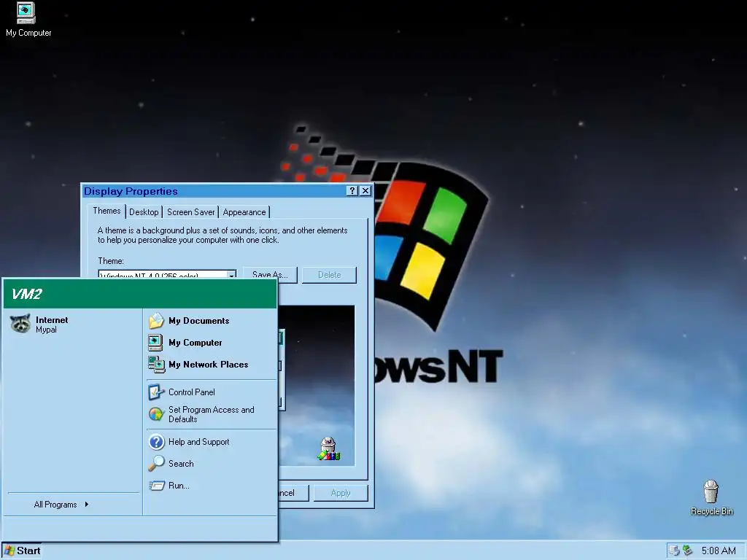The image size is (747, 560).
Task: Open My Documents from Start menu
Action: tap(189, 321)
